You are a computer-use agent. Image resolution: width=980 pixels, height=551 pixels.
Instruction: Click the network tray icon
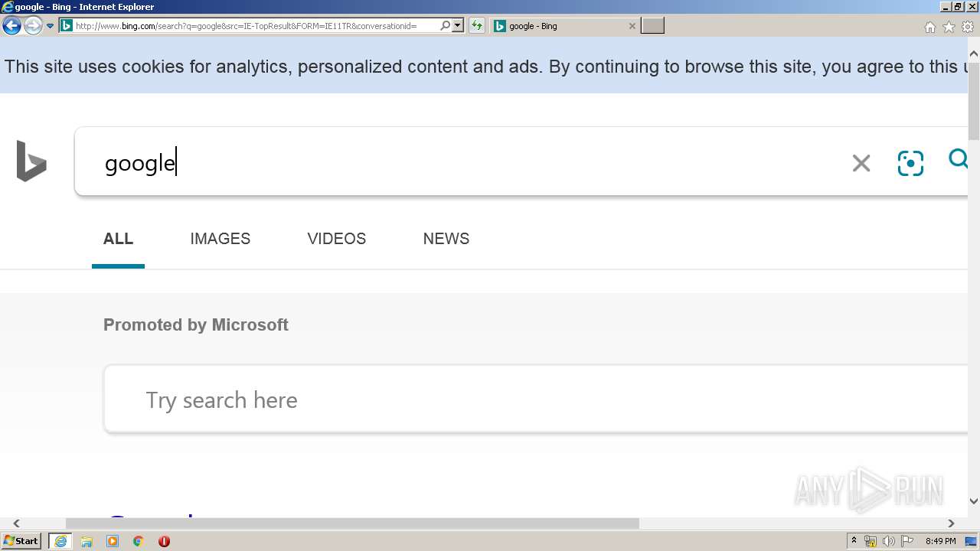point(871,541)
